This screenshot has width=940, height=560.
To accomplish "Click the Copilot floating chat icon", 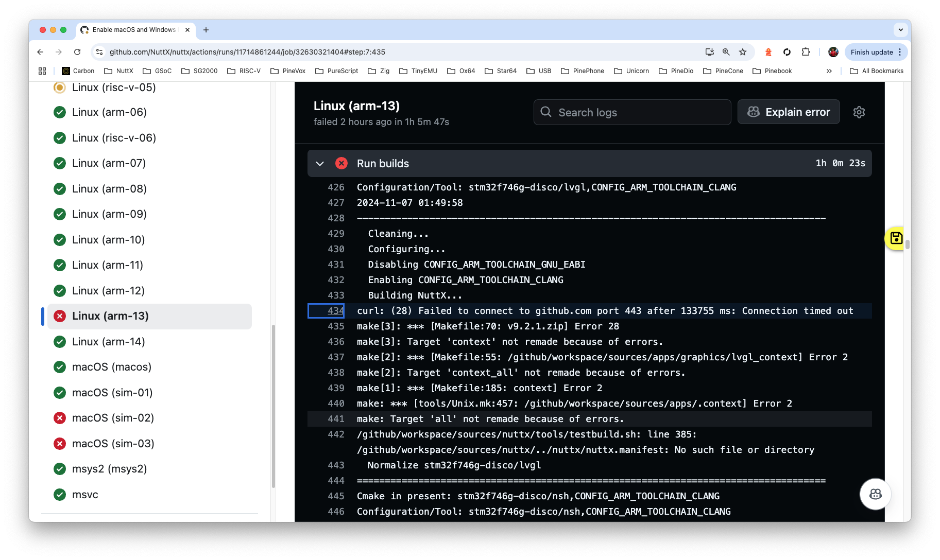I will (x=875, y=494).
